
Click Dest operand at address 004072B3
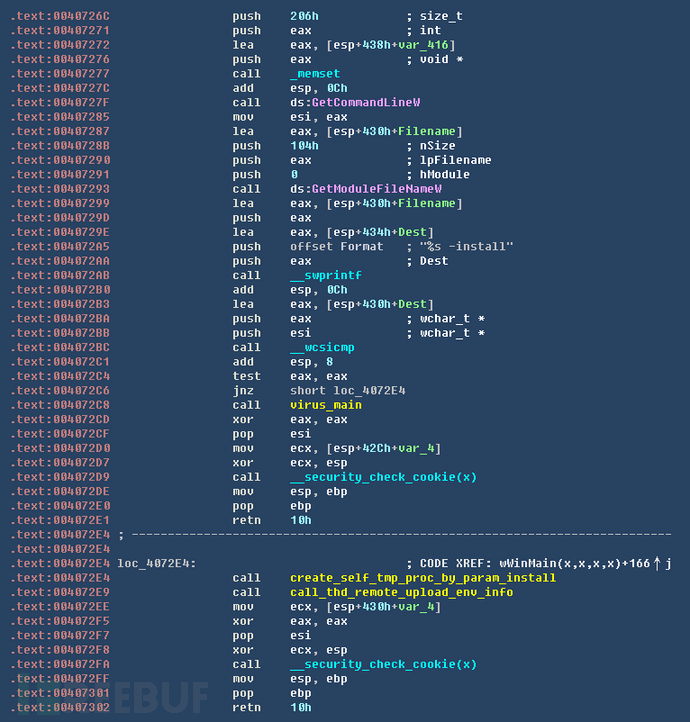[412, 304]
